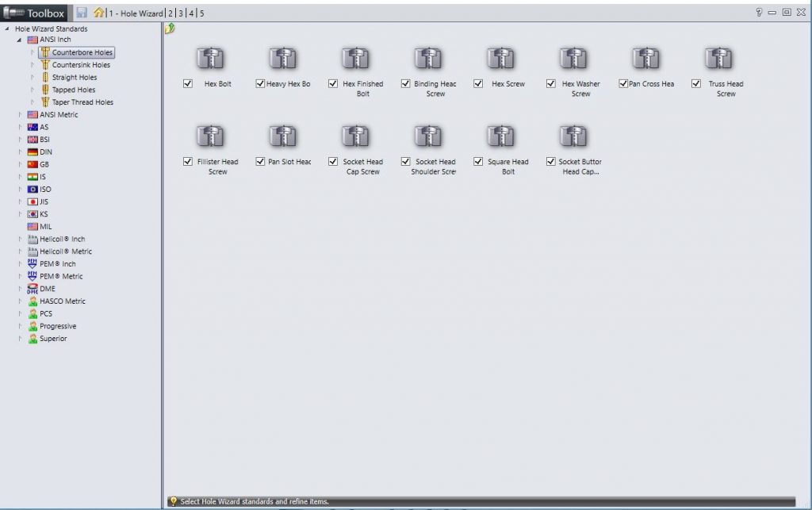Select the Pan Slot Head icon
The width and height of the screenshot is (812, 510).
[x=283, y=136]
